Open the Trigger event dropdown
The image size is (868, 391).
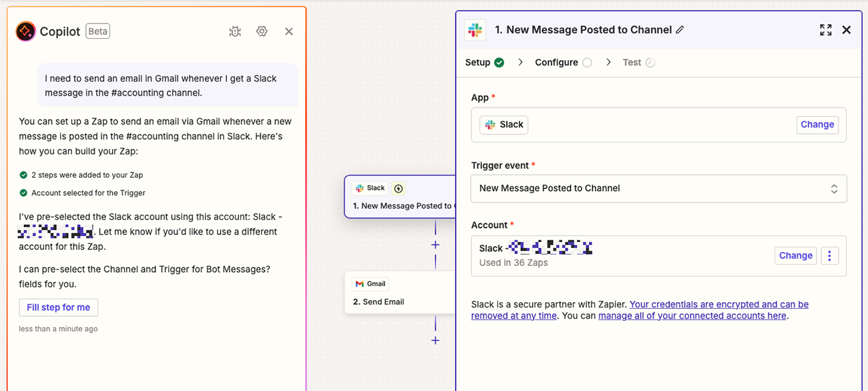pyautogui.click(x=658, y=188)
